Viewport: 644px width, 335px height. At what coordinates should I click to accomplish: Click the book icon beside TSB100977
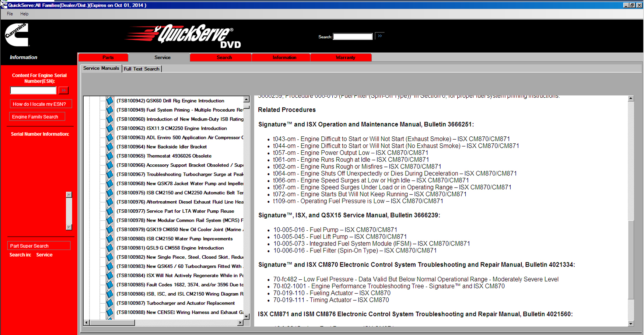pos(109,211)
